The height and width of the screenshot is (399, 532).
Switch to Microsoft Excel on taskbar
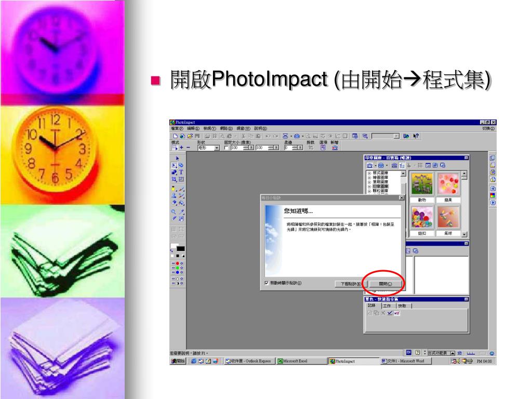(302, 362)
